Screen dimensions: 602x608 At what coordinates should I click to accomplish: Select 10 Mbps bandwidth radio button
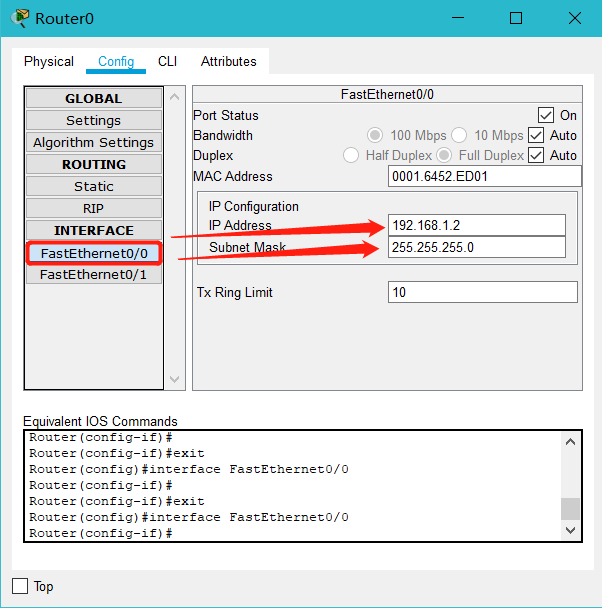tap(459, 135)
